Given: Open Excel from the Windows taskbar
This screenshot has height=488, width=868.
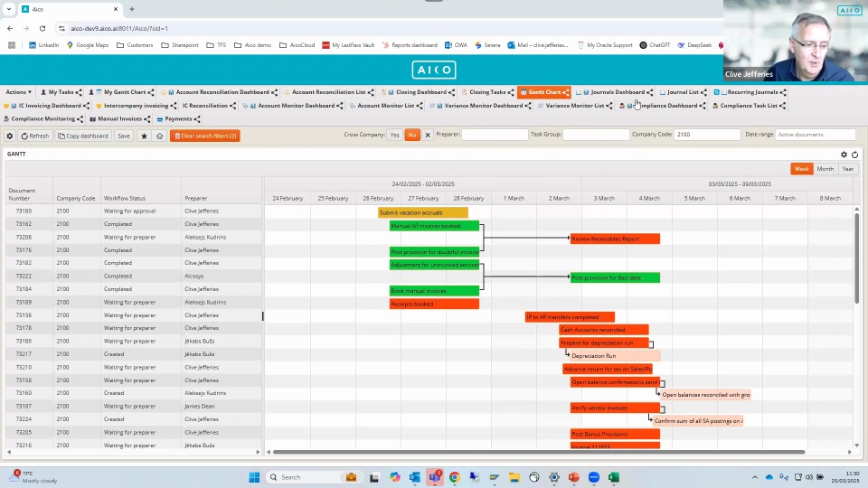Looking at the screenshot, I should (614, 477).
